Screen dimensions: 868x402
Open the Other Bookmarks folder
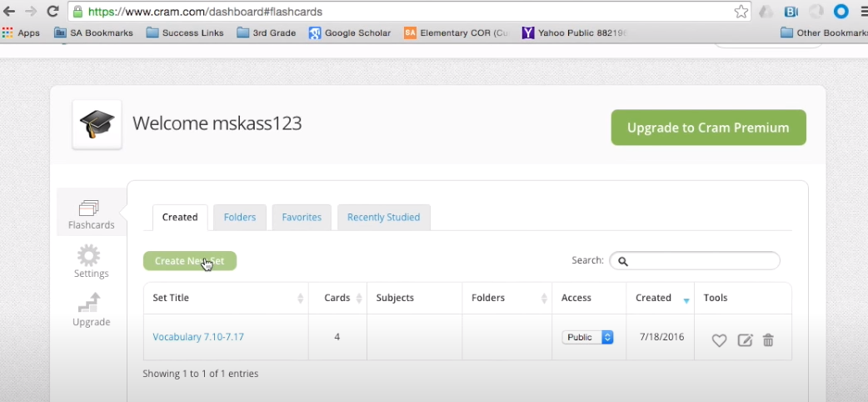824,33
